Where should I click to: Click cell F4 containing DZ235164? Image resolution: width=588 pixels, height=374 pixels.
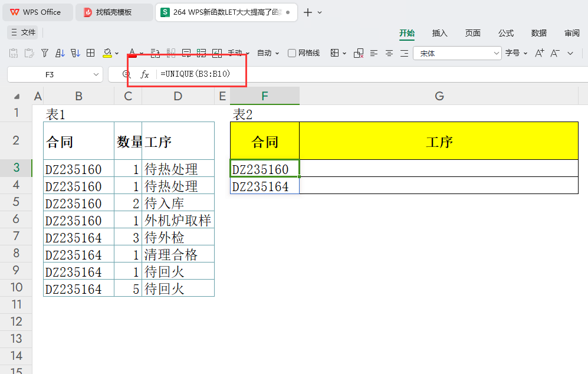click(x=265, y=186)
